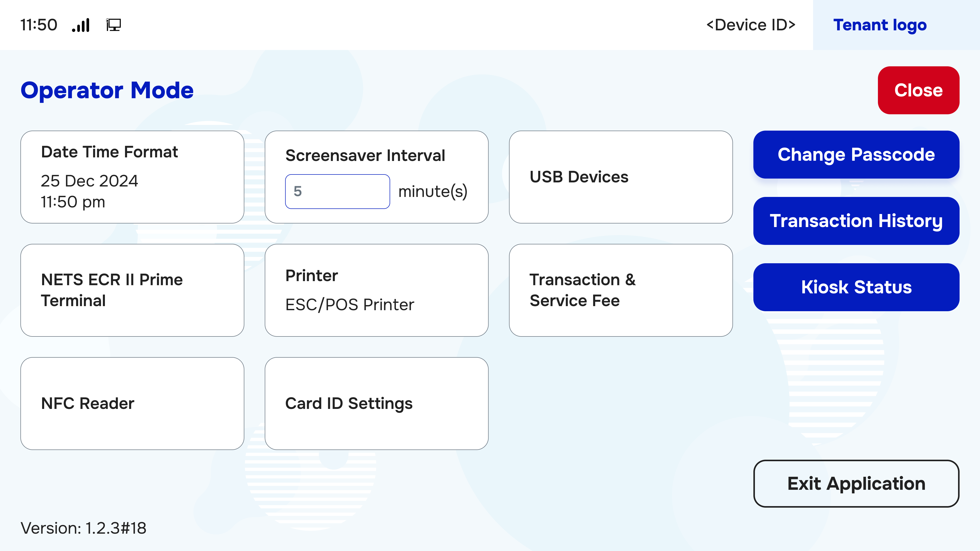Focus the Screensaver Interval minutes field
Screen dimensions: 980x551
[337, 191]
